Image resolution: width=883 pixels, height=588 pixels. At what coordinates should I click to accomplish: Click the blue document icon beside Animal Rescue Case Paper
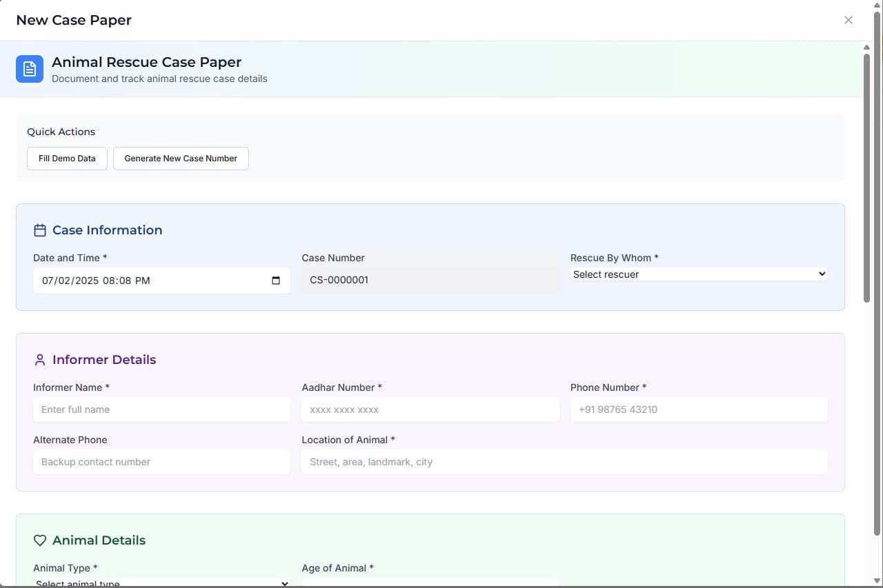click(x=30, y=69)
